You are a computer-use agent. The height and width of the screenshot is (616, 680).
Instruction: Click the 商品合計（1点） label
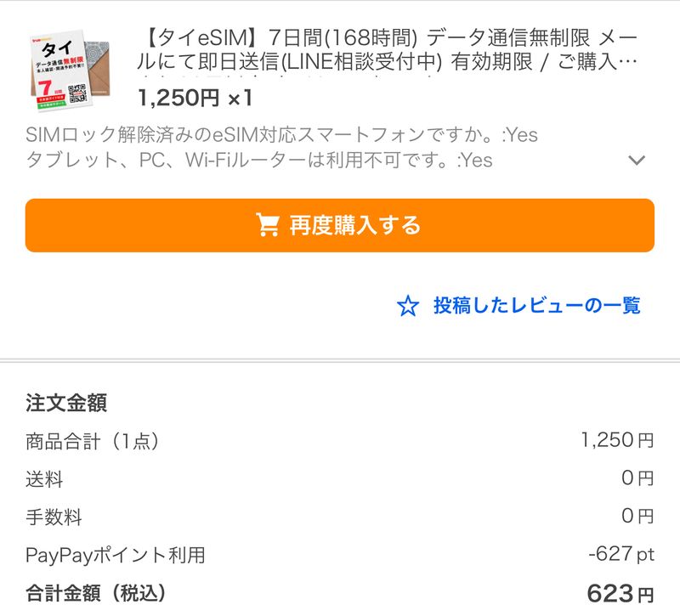(93, 441)
